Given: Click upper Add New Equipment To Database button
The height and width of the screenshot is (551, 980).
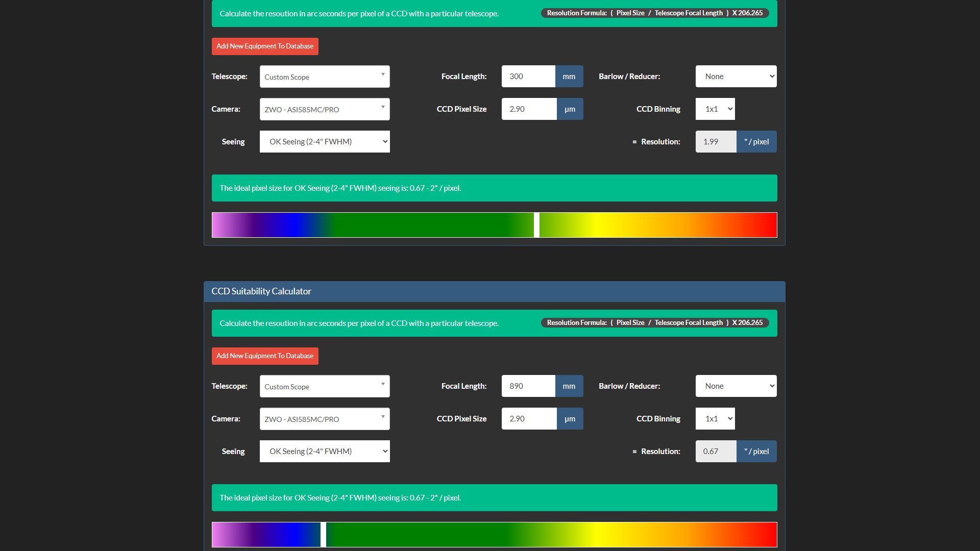Looking at the screenshot, I should coord(265,46).
